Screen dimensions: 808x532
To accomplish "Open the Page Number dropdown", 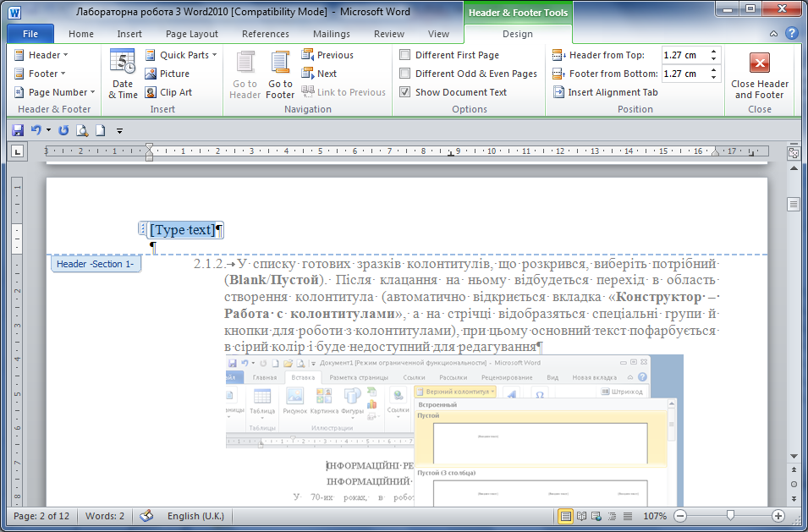I will pyautogui.click(x=55, y=92).
